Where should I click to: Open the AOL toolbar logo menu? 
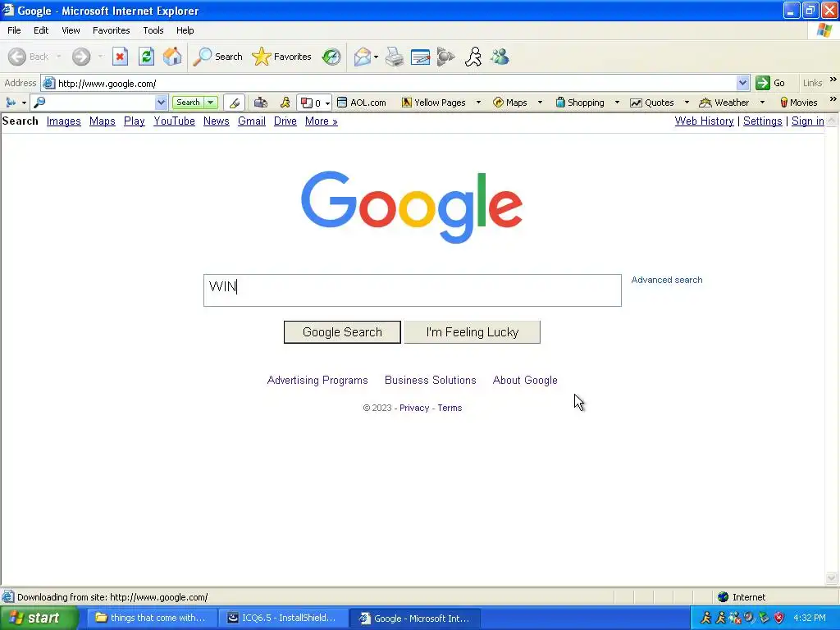[x=16, y=103]
